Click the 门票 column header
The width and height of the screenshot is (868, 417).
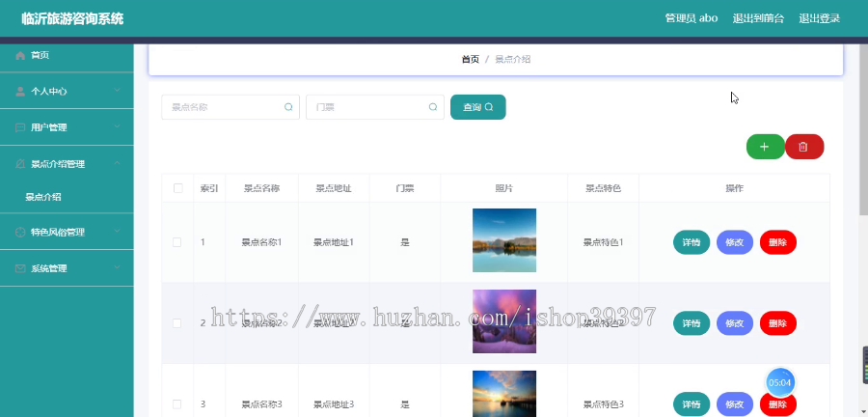click(x=405, y=188)
